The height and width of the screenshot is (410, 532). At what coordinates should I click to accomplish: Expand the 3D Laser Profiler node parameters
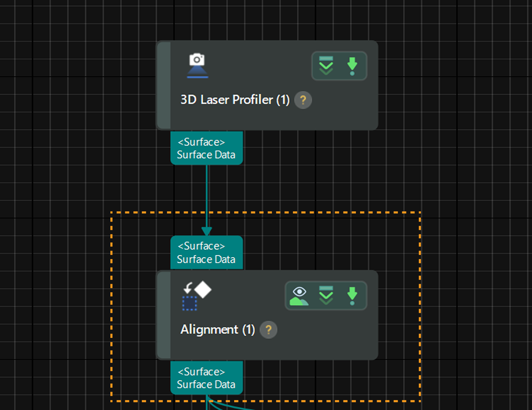(x=326, y=66)
